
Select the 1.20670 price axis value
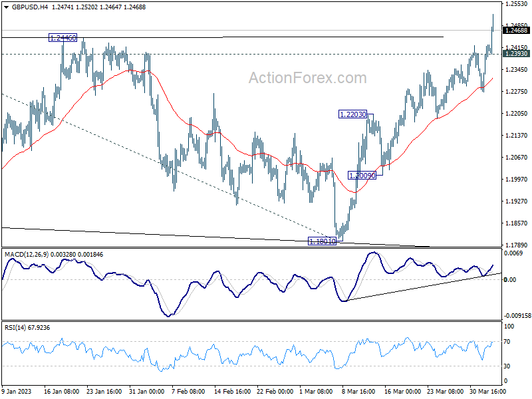point(516,157)
